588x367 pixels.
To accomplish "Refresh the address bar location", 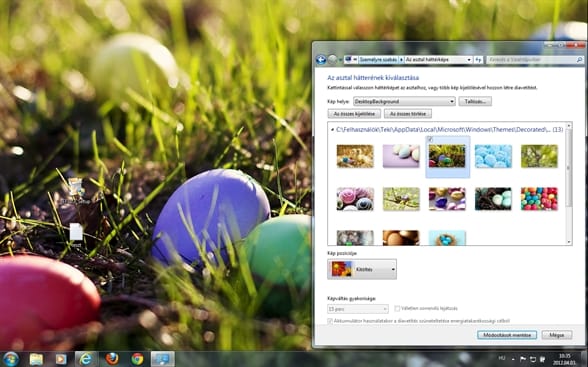I will pos(478,60).
